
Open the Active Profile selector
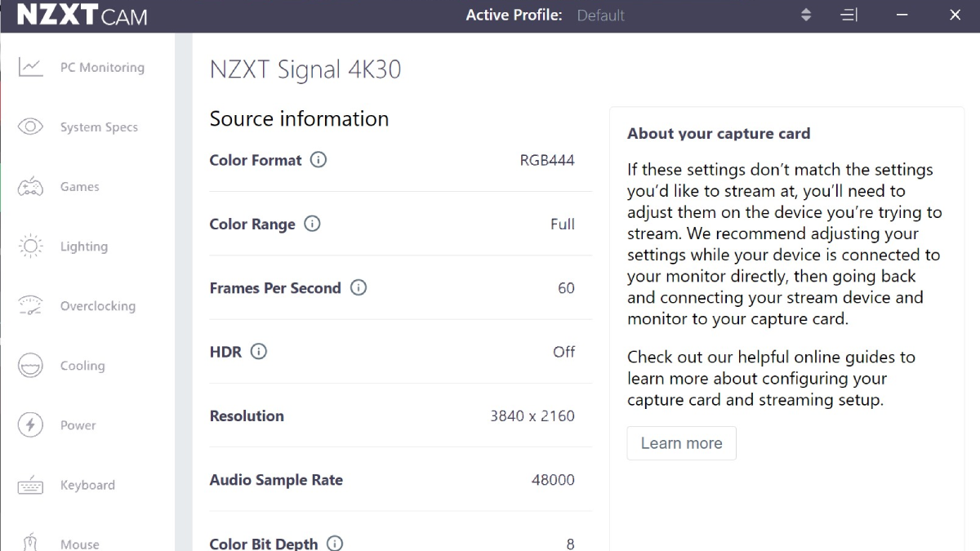[x=806, y=14]
